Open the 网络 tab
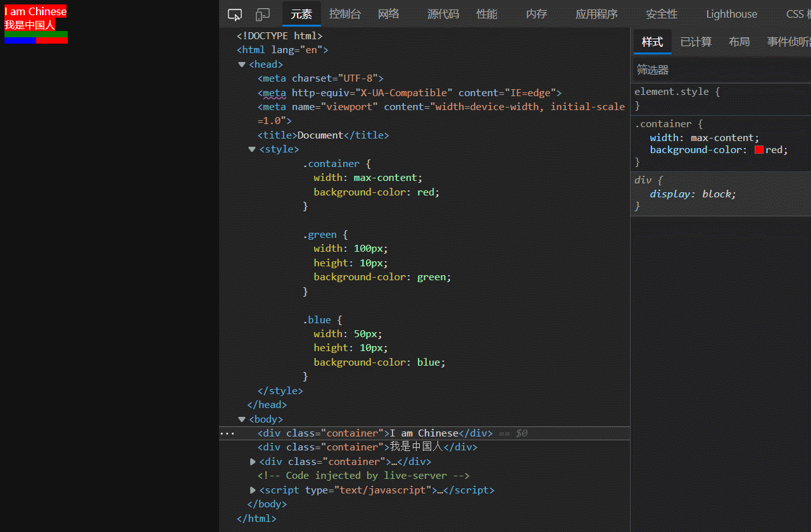The height and width of the screenshot is (532, 811). (389, 14)
